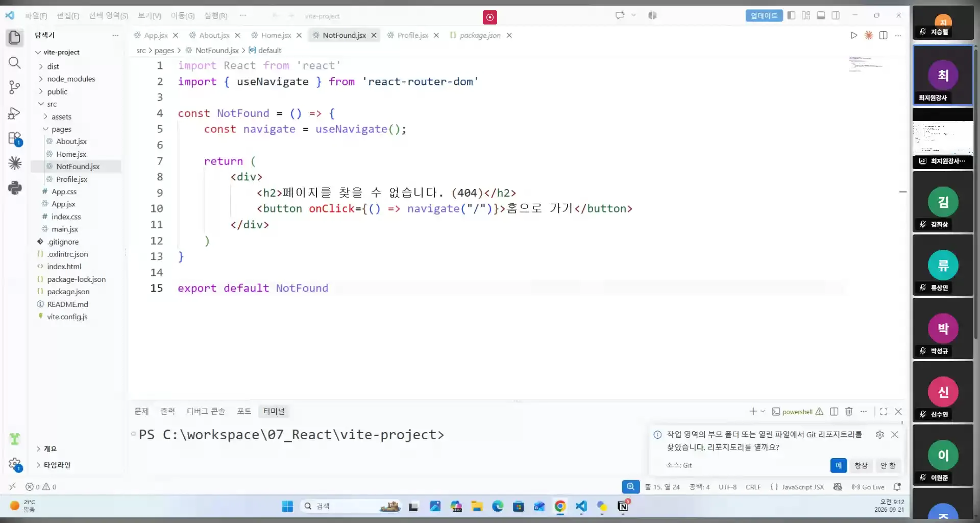Toggle the primary side bar visibility
This screenshot has height=523, width=980.
coord(791,15)
